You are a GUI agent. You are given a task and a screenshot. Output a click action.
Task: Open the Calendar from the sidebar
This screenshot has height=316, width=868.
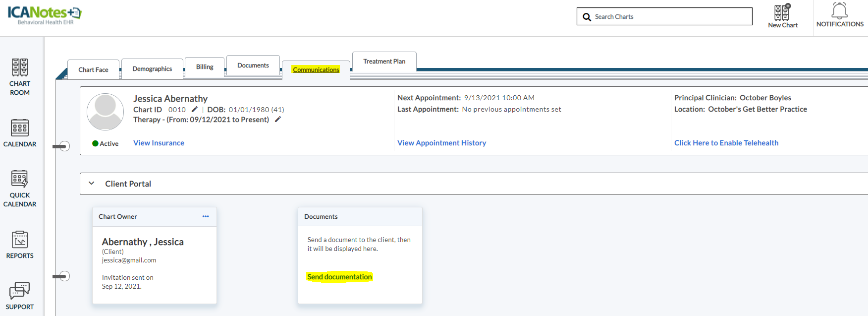coord(20,133)
